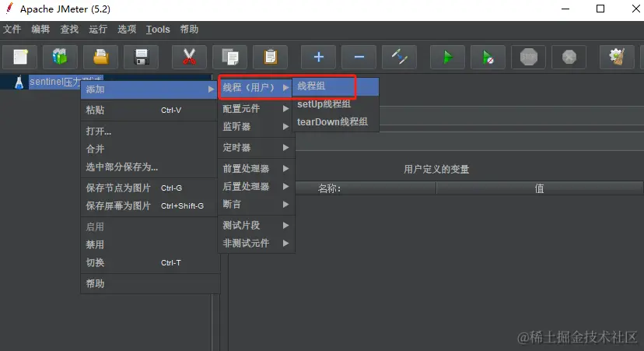Choose 打开... from the context menu

tap(149, 131)
